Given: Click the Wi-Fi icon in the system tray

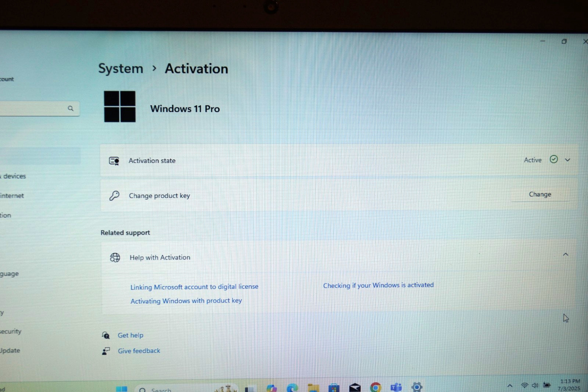Looking at the screenshot, I should (x=524, y=385).
